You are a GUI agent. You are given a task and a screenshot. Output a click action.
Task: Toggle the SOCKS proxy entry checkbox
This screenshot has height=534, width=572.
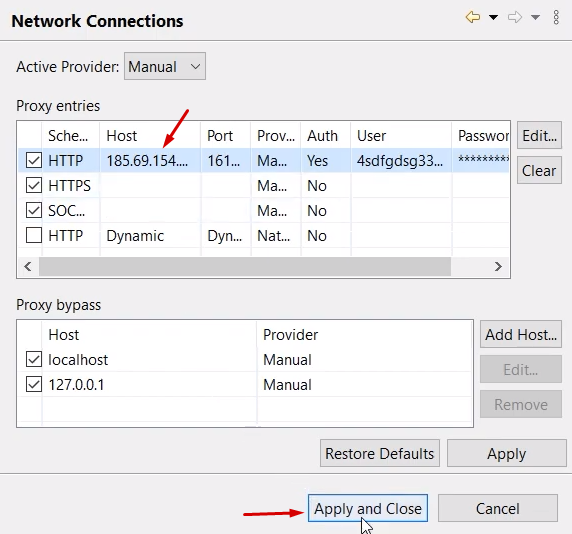[34, 210]
